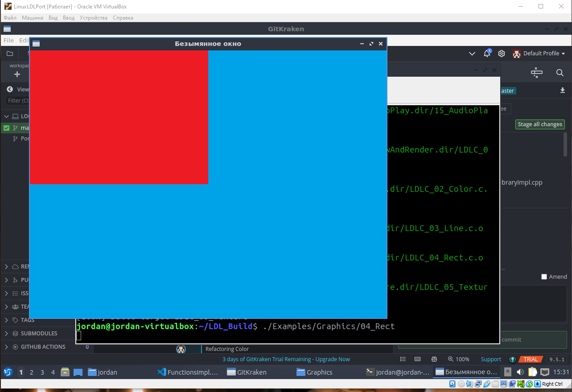Screen dimensions: 572x392
Task: Open keyboard shortcuts icon in status bar
Action: coord(418,359)
